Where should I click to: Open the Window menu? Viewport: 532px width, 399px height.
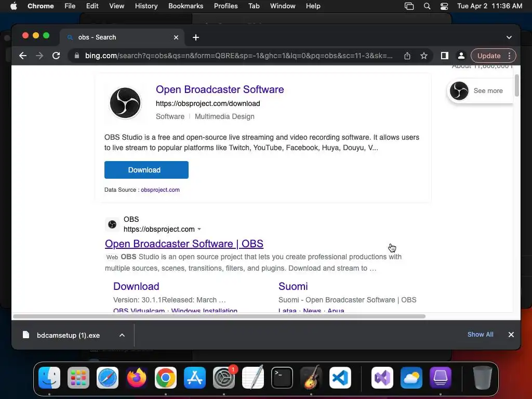[283, 6]
